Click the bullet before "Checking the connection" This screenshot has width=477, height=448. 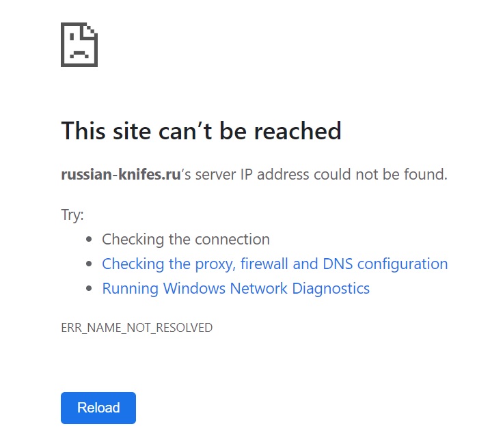(x=89, y=240)
